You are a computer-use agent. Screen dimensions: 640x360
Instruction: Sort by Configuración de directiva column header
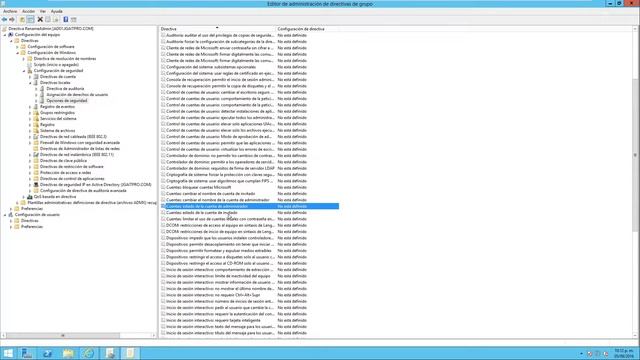click(301, 29)
